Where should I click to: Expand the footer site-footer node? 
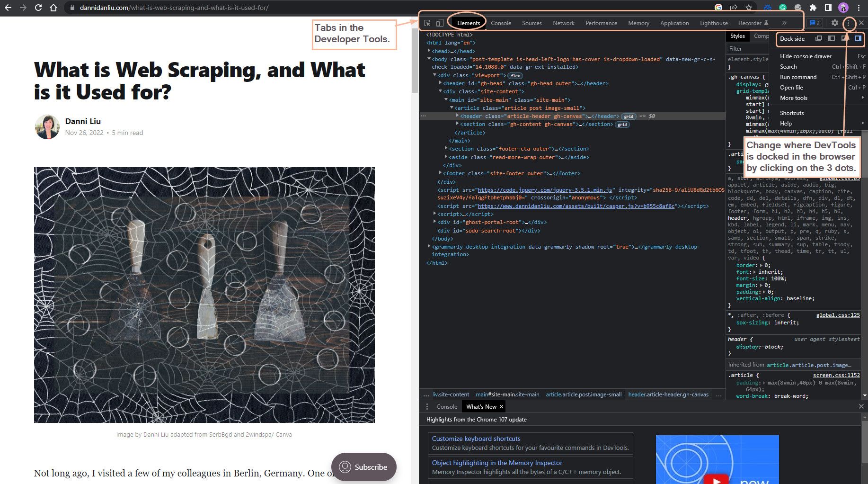(441, 173)
